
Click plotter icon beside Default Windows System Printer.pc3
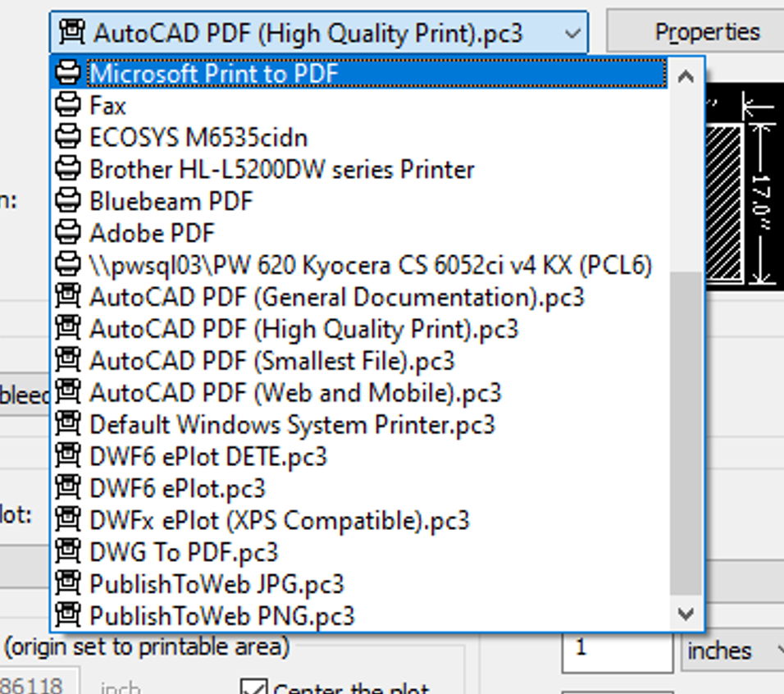coord(68,423)
